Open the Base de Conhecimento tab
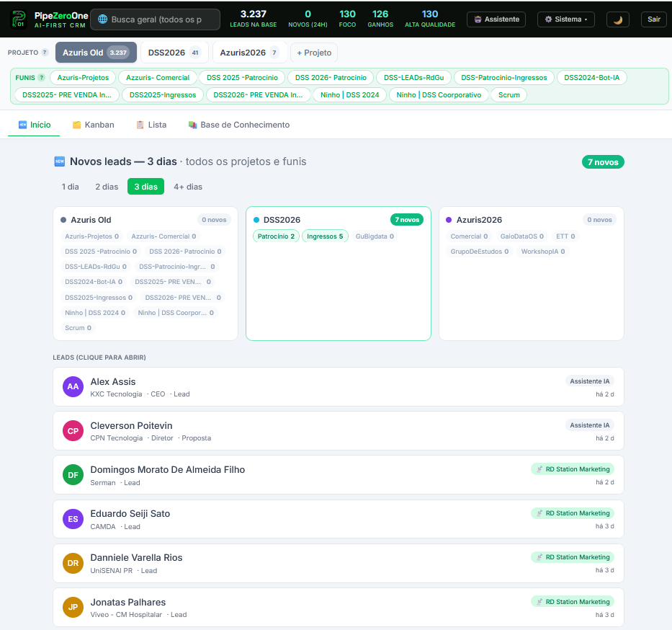Image resolution: width=672 pixels, height=630 pixels. pos(239,125)
